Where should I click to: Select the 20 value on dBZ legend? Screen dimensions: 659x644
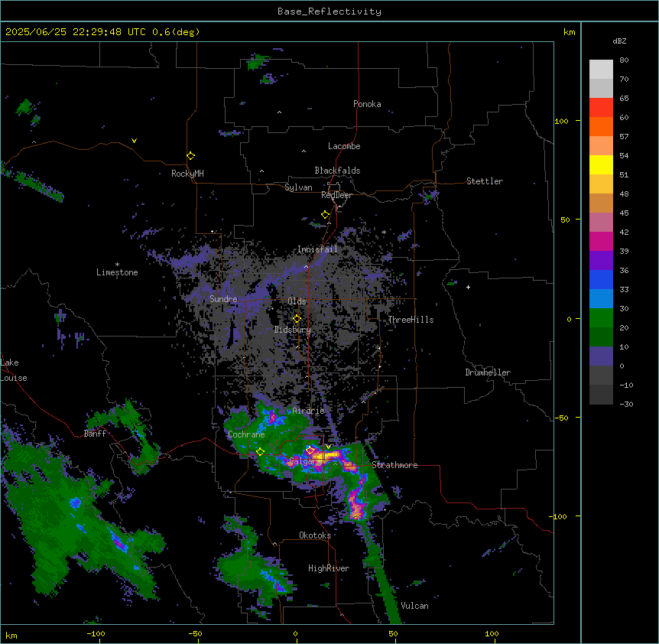click(x=624, y=328)
